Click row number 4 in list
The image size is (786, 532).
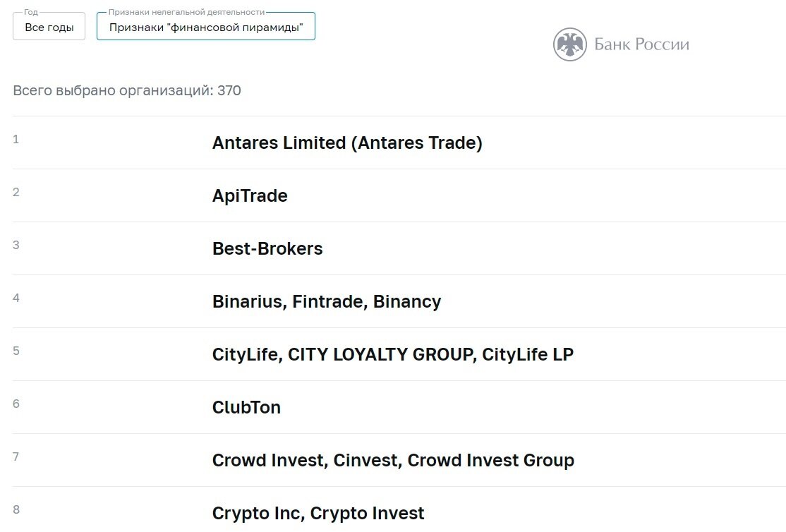tap(16, 298)
